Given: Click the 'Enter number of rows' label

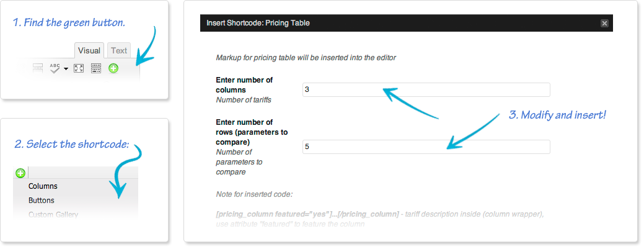Looking at the screenshot, I should point(252,132).
